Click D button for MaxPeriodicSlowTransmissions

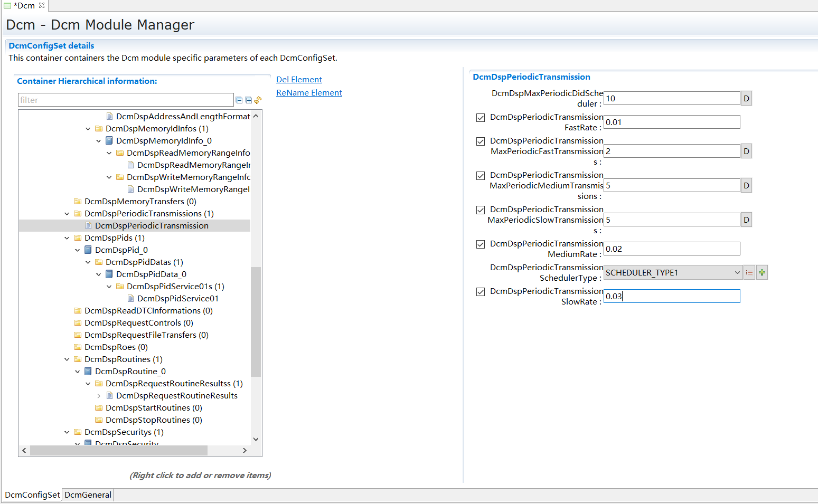tap(746, 220)
